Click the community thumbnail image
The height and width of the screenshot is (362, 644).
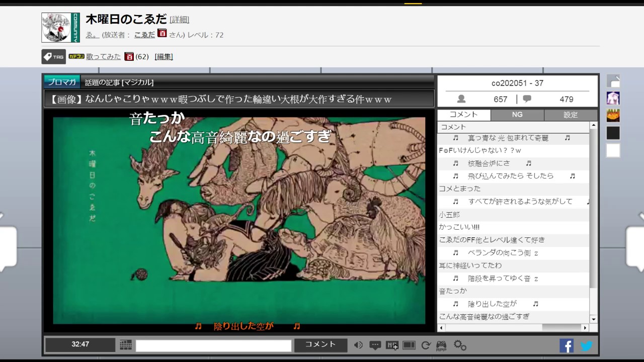60,27
